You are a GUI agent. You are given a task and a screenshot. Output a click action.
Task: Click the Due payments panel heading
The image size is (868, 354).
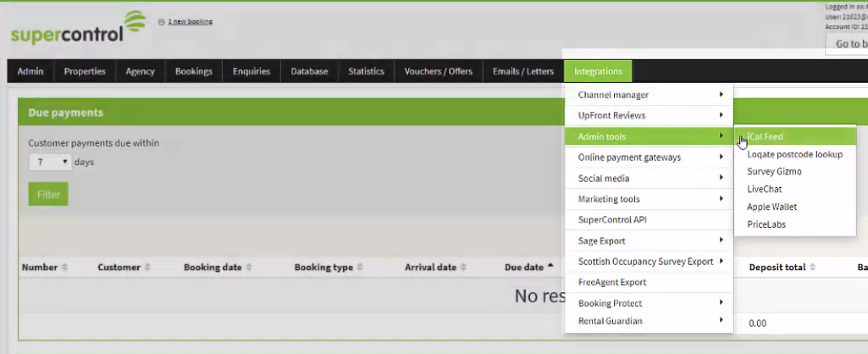click(x=66, y=113)
